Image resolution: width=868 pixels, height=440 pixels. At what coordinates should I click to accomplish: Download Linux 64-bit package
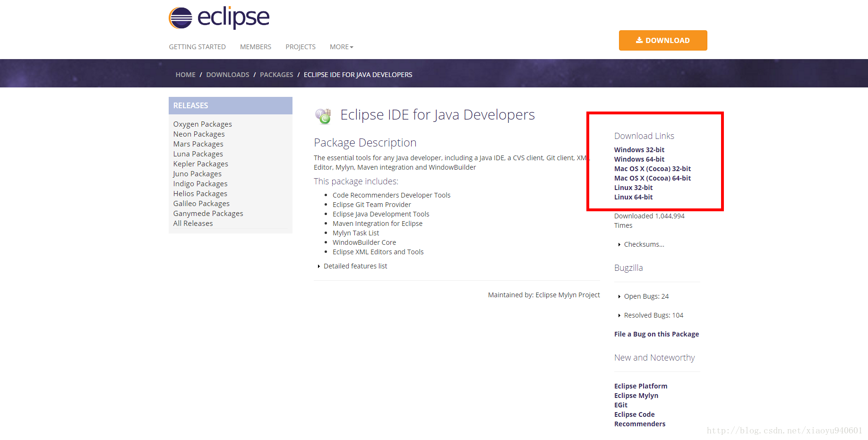(x=633, y=197)
